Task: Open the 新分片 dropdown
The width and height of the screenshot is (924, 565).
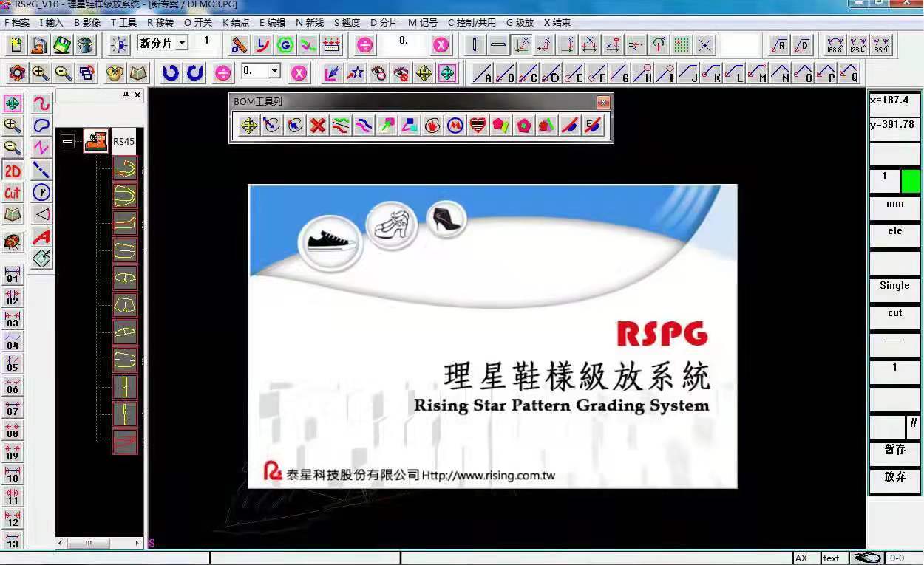Action: 182,44
